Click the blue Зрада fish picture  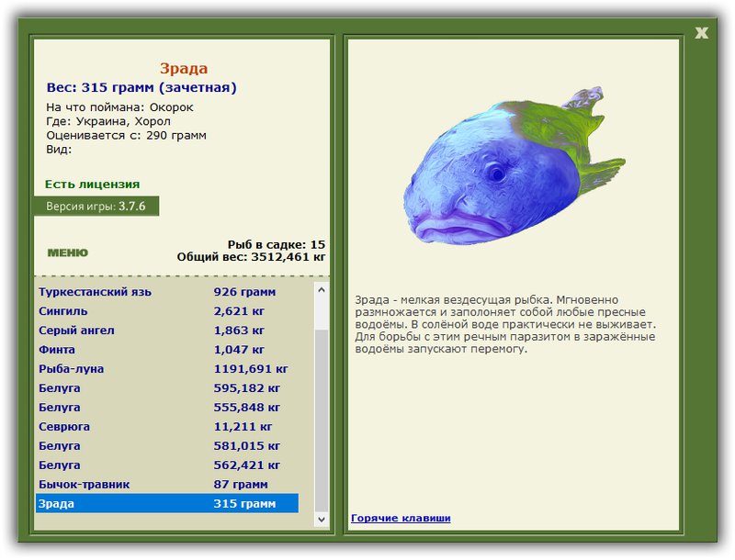pyautogui.click(x=514, y=165)
